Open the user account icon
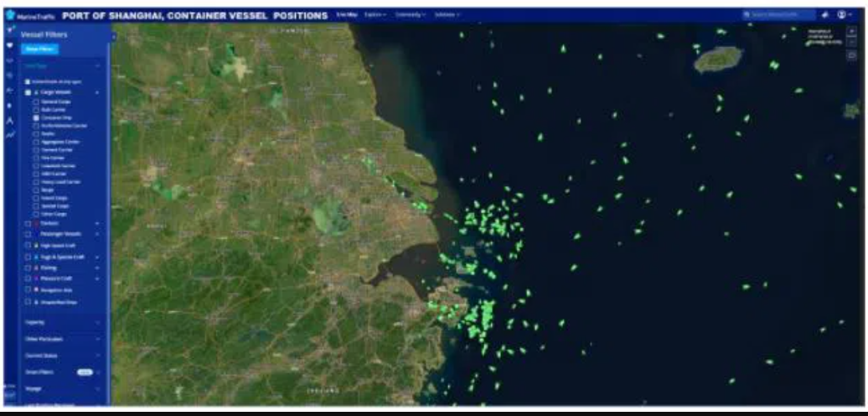Image resolution: width=868 pixels, height=416 pixels. pyautogui.click(x=842, y=15)
